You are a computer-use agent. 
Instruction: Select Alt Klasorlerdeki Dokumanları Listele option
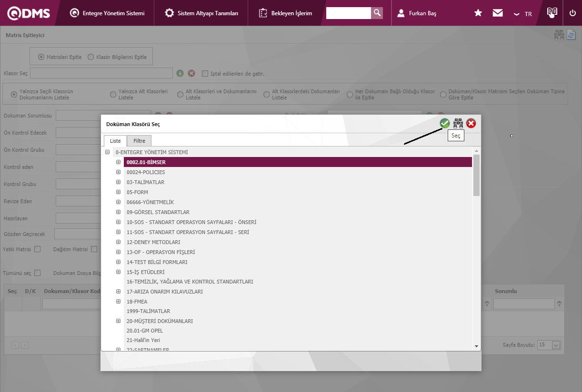tap(266, 94)
